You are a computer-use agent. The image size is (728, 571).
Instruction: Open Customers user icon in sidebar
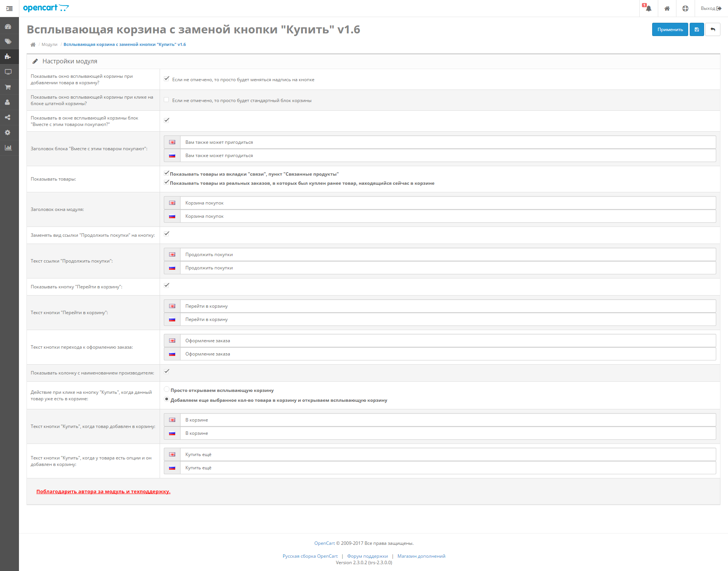point(8,102)
